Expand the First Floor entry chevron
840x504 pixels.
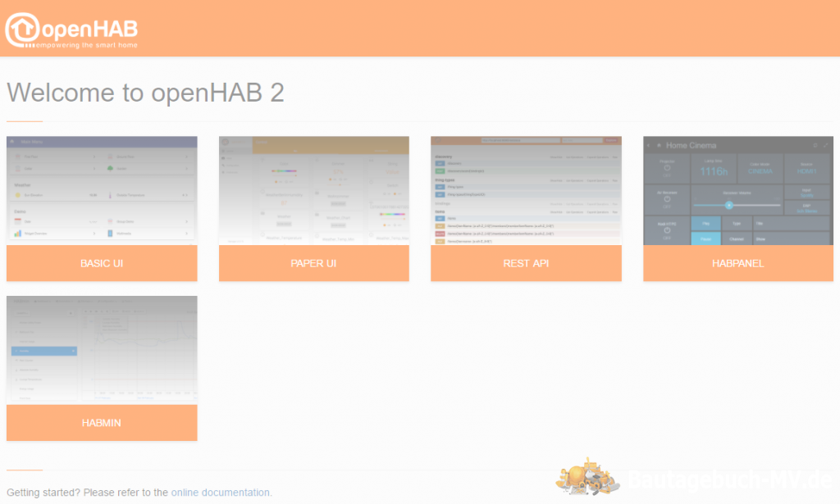click(x=94, y=157)
